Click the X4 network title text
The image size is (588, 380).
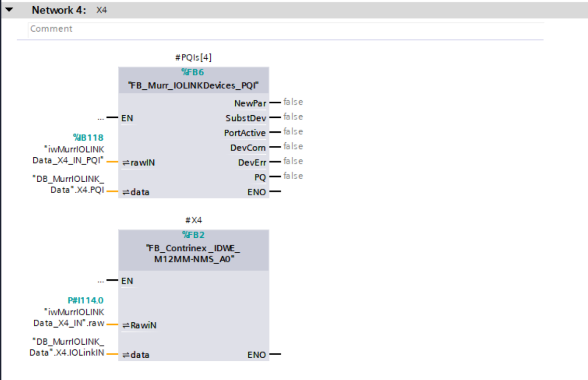coord(102,10)
